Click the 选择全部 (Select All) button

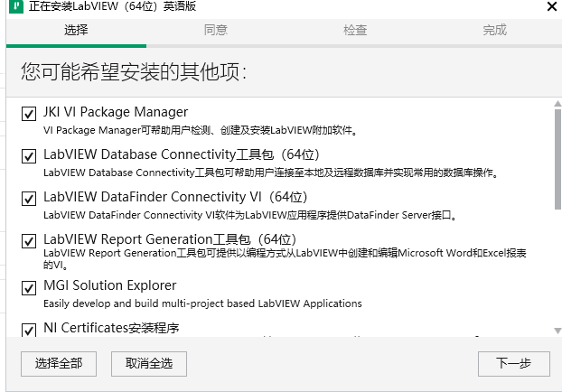click(59, 364)
